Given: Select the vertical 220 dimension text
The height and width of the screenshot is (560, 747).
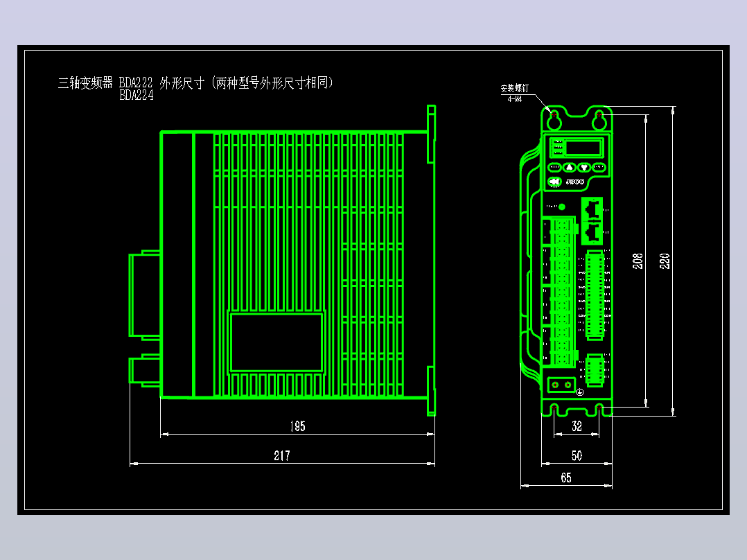Looking at the screenshot, I should (x=665, y=261).
